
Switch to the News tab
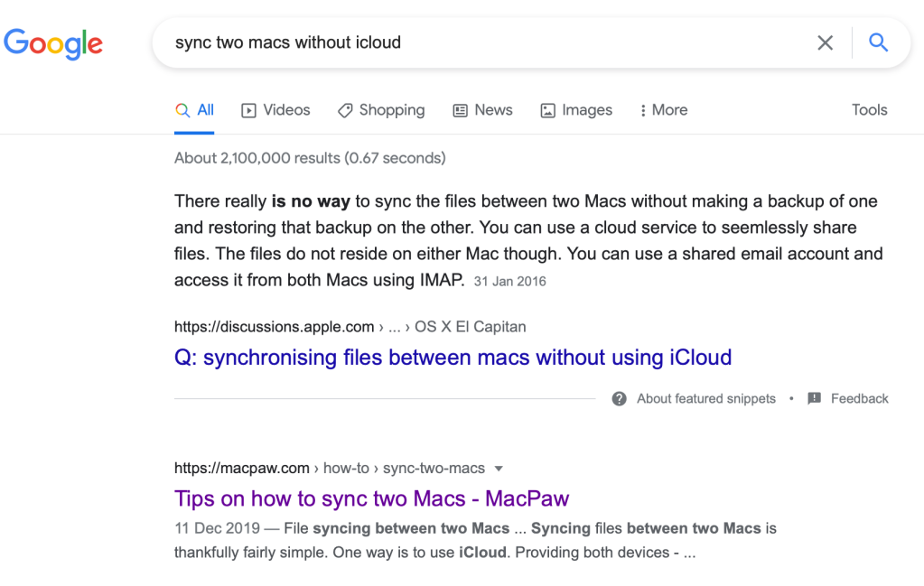482,110
